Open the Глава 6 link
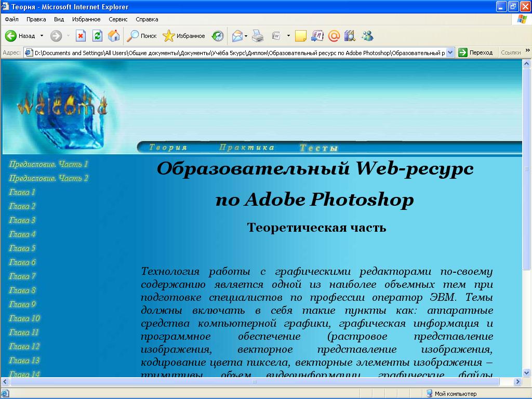Viewport: 532px width, 399px height. (22, 262)
